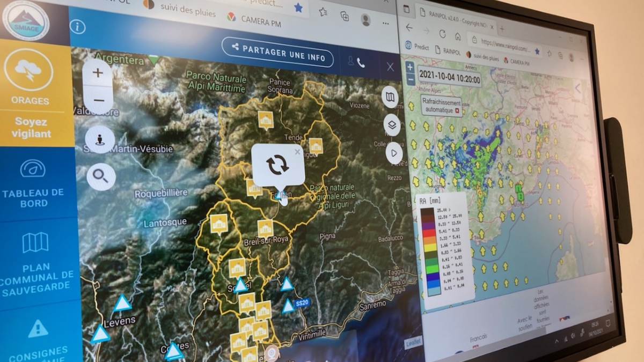The width and height of the screenshot is (644, 362).
Task: Zoom in on the SMIAGE map
Action: [98, 73]
